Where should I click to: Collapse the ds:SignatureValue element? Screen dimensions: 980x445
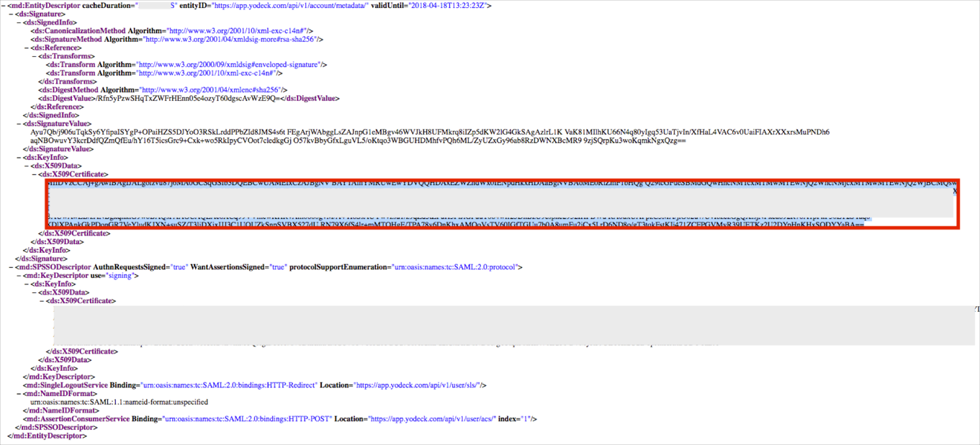coord(19,124)
